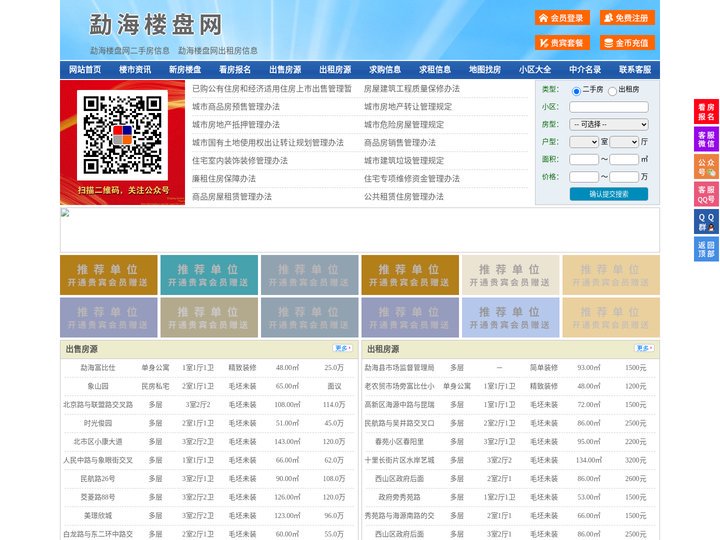Click the 免费注册 button with user icon
720x540 pixels.
pos(627,18)
